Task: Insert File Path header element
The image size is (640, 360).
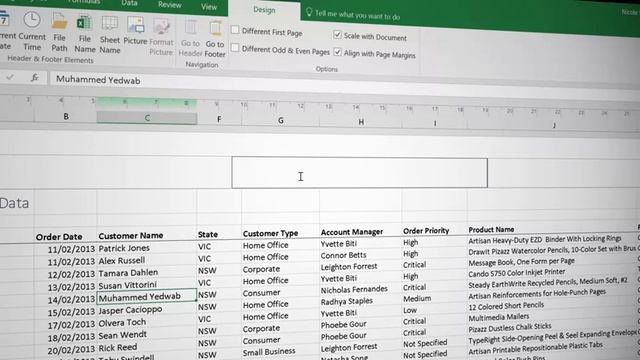Action: pyautogui.click(x=59, y=32)
